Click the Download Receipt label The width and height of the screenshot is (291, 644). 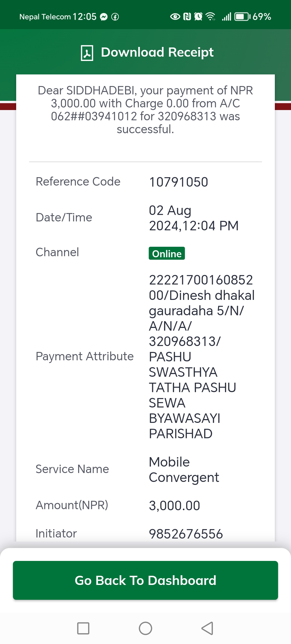point(157,52)
